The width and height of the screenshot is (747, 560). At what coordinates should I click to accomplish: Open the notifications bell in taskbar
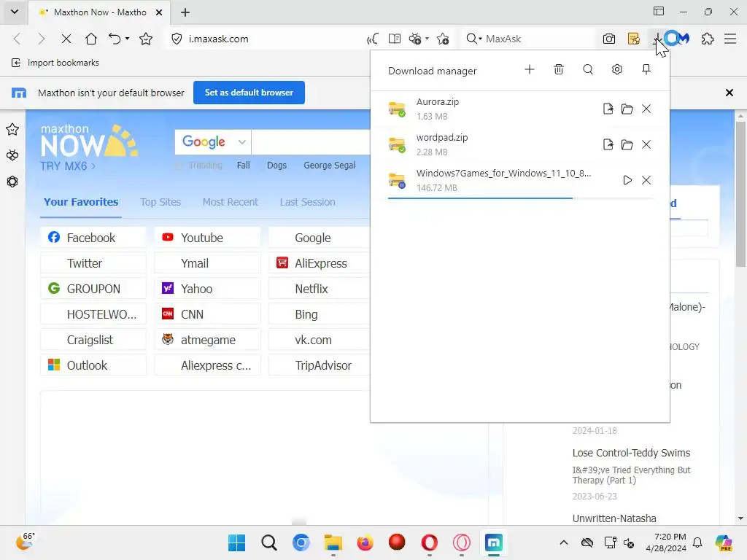(697, 542)
